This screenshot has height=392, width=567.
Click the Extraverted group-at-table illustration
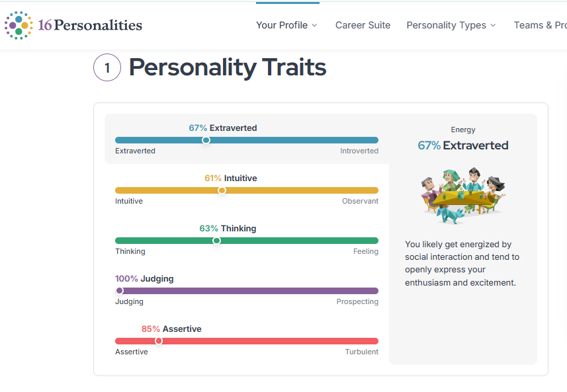click(x=463, y=196)
